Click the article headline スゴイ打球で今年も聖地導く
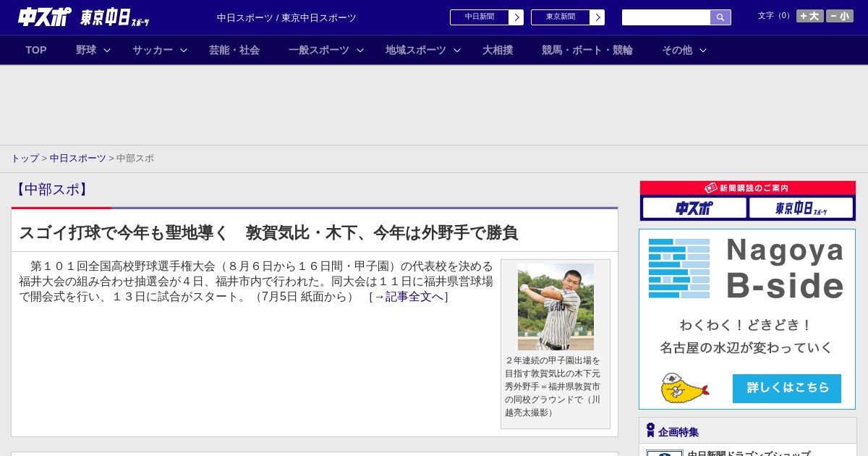This screenshot has height=456, width=868. point(268,233)
